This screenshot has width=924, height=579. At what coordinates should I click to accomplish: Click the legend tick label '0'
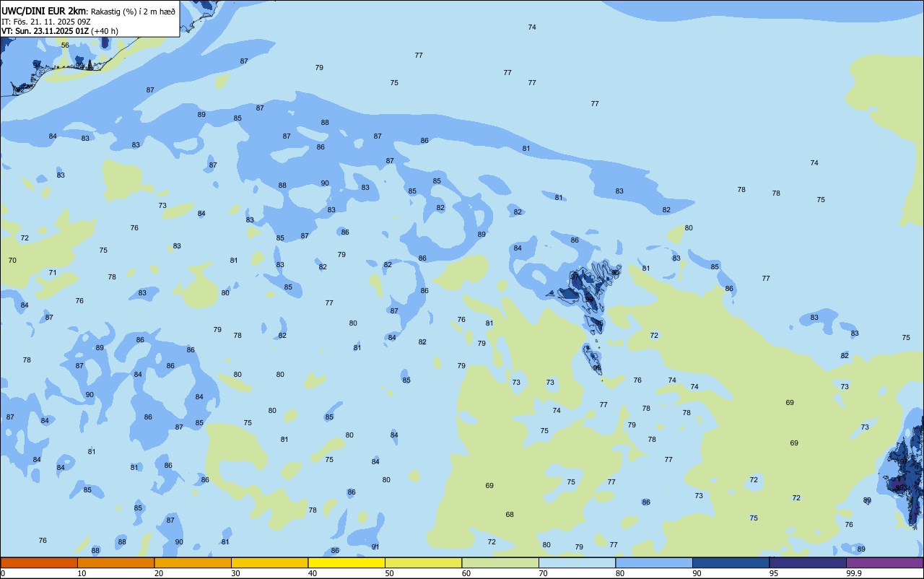3,573
